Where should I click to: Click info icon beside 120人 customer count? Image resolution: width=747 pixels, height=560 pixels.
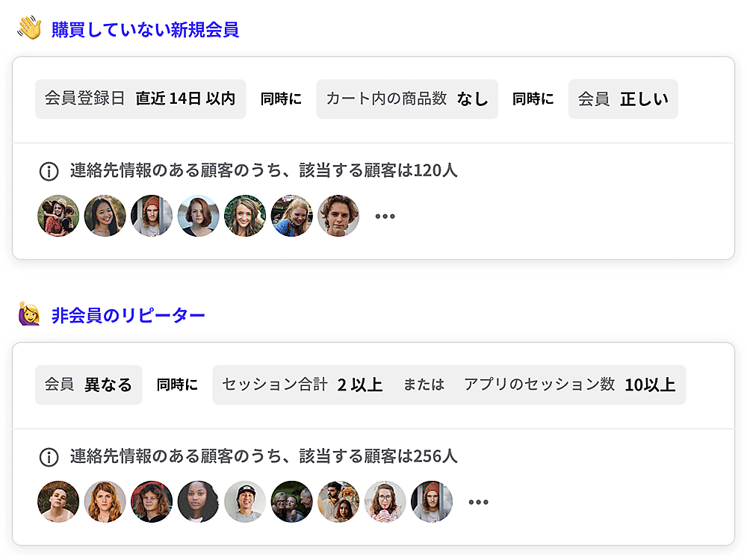(48, 171)
